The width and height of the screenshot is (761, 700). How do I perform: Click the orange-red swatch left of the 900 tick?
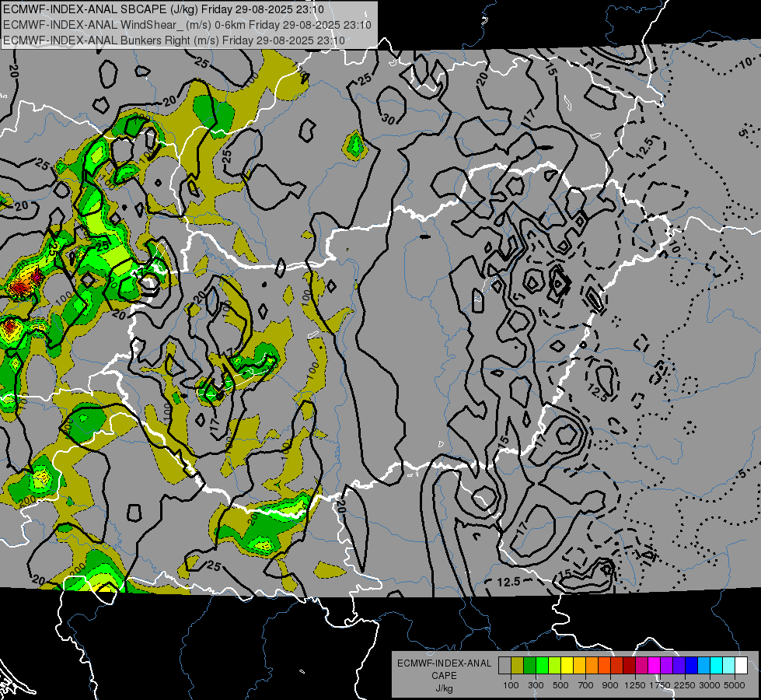(604, 666)
